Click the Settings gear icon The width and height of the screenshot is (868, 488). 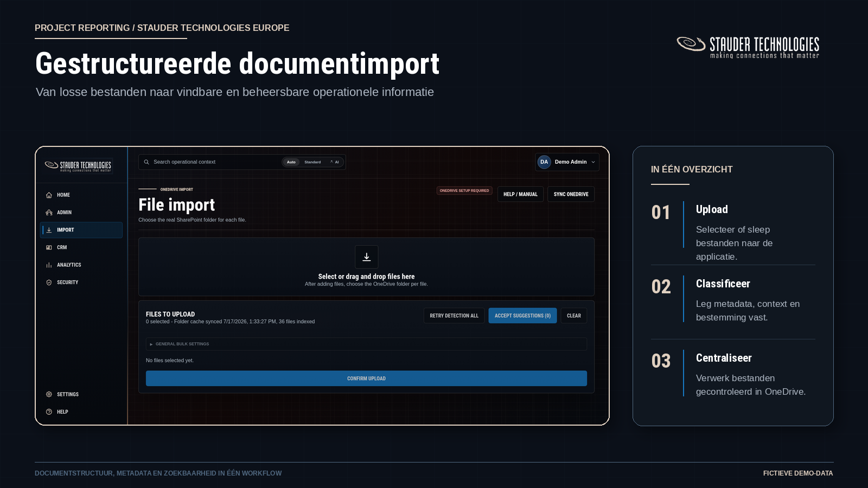pos(49,395)
